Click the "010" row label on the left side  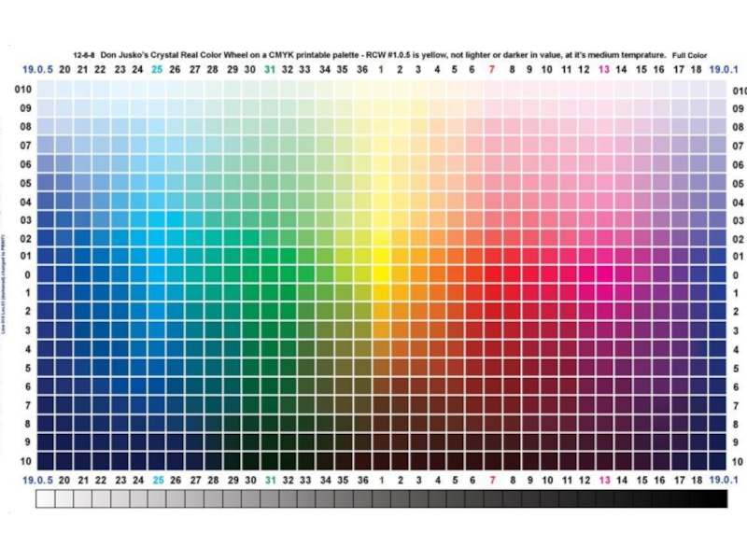pos(22,89)
